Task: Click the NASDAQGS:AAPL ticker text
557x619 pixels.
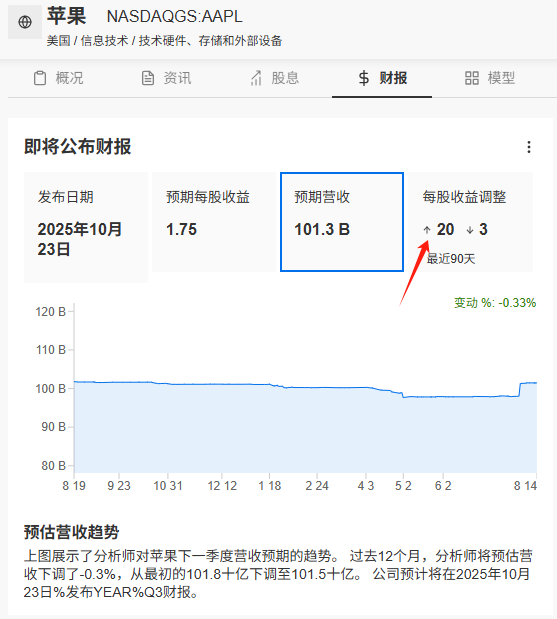Action: coord(174,17)
